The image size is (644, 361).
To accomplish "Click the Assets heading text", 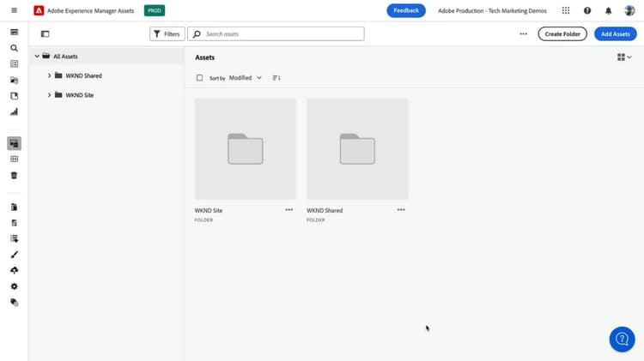I will pyautogui.click(x=205, y=57).
